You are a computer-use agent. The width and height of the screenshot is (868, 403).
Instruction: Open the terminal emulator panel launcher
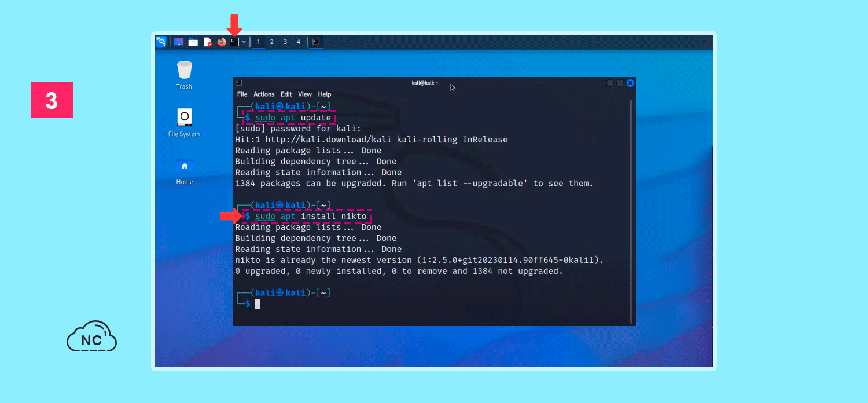click(x=234, y=42)
